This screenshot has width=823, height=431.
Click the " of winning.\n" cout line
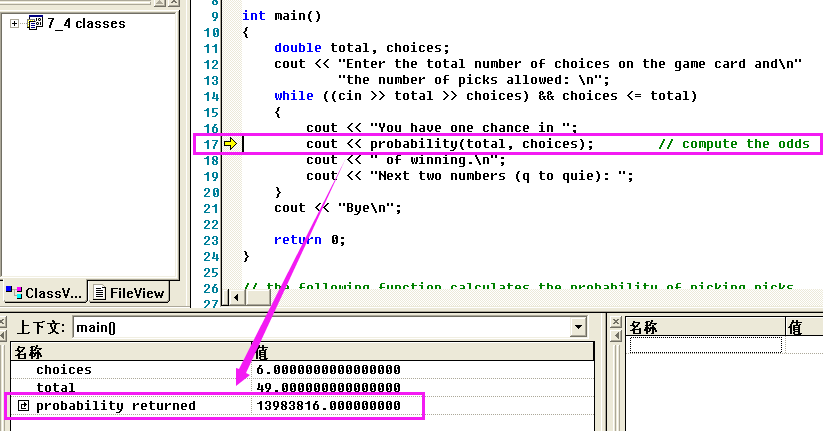pos(406,160)
